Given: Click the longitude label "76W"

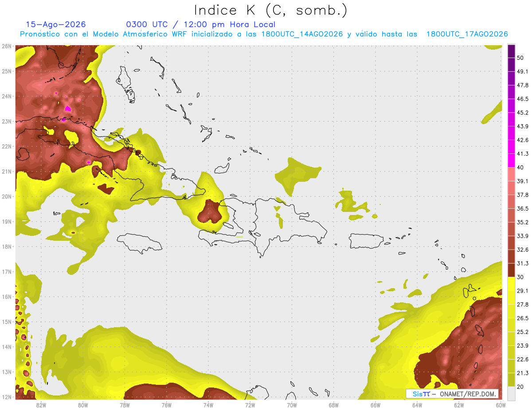Looking at the screenshot, I should [x=167, y=405].
